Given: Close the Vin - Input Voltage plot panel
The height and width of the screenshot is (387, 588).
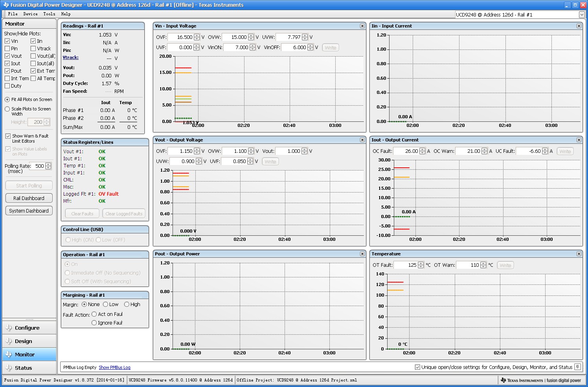Looking at the screenshot, I should point(362,26).
